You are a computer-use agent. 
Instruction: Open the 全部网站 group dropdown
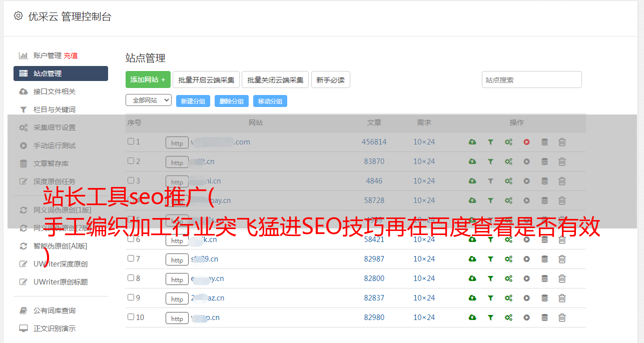[149, 100]
